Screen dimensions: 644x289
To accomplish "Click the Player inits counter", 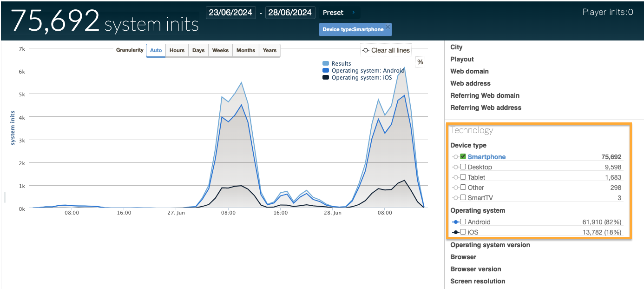I will [608, 12].
